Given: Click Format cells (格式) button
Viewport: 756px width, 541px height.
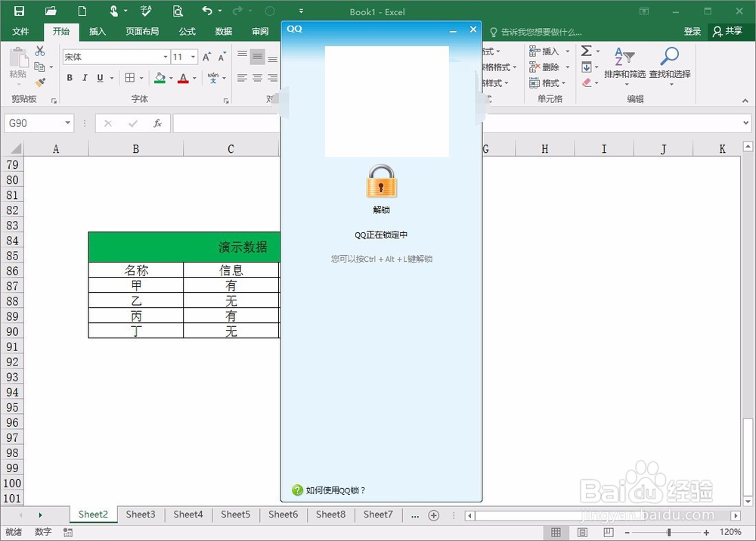Looking at the screenshot, I should 544,83.
